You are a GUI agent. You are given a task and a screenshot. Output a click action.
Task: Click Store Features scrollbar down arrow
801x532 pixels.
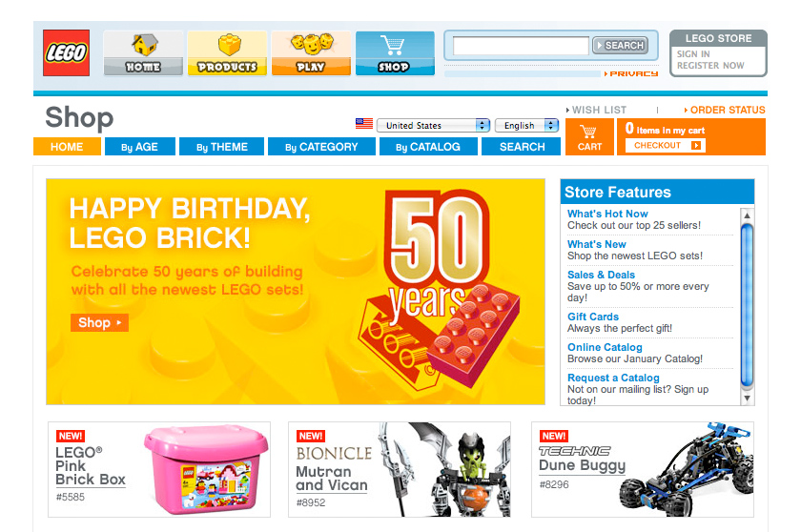pos(747,399)
